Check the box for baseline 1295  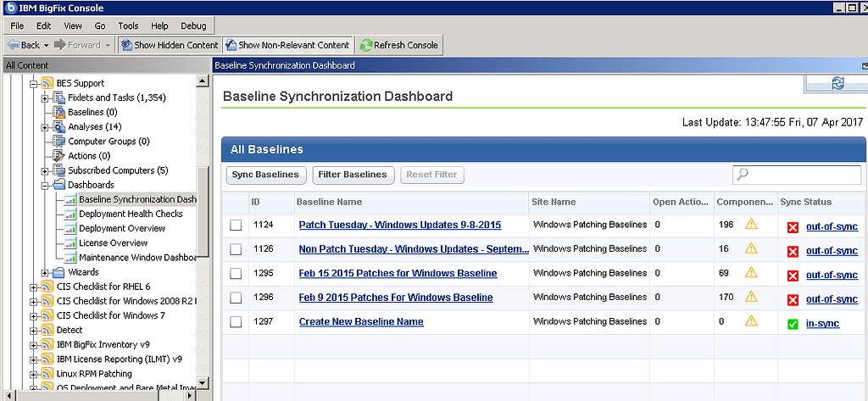[236, 273]
